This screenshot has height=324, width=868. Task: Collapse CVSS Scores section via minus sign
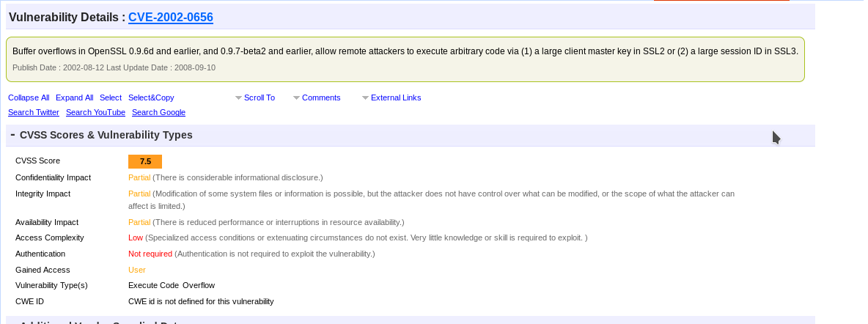pos(12,135)
